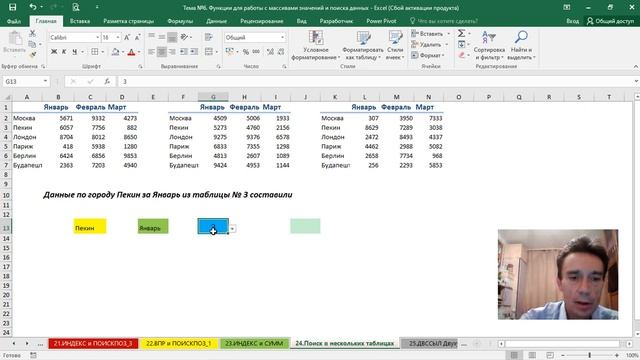Open the Условное форматирование menu
The image size is (640, 360).
point(316,46)
